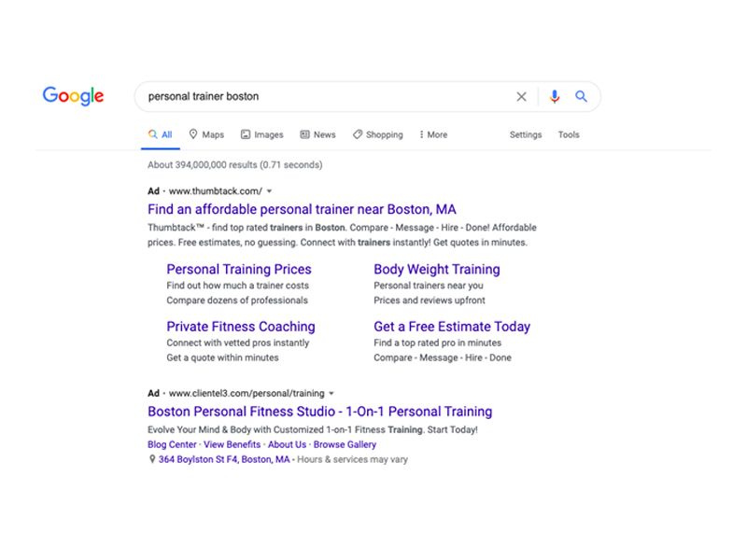747x560 pixels.
Task: Click the Get a Free Estimate Today link
Action: point(452,327)
